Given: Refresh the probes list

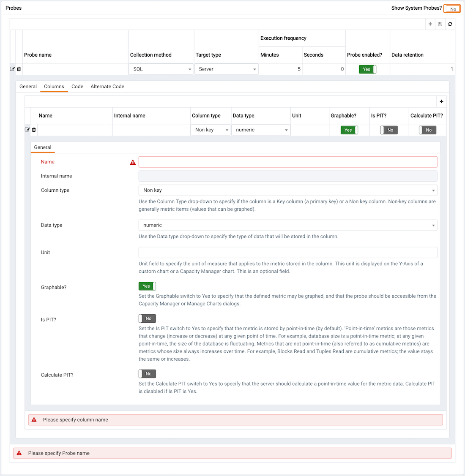Looking at the screenshot, I should point(450,24).
